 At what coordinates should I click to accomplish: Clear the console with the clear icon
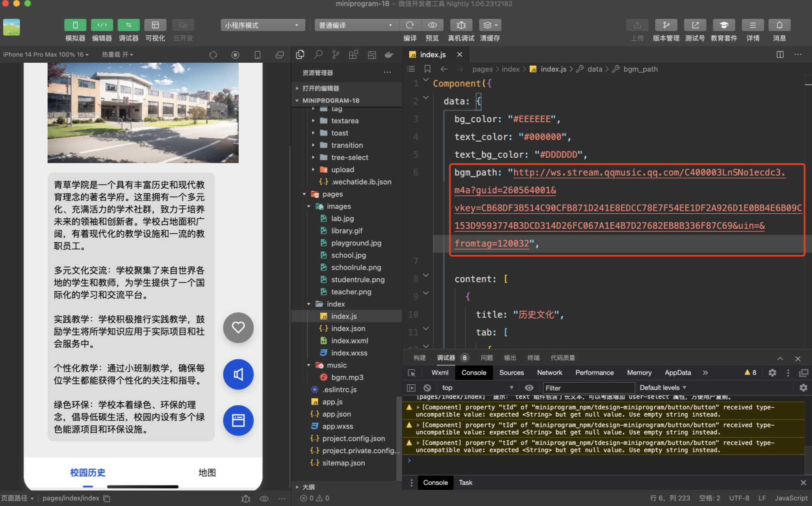427,388
